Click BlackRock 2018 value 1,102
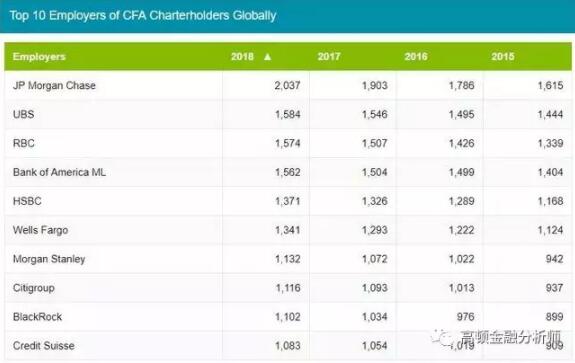The height and width of the screenshot is (363, 575). point(288,317)
